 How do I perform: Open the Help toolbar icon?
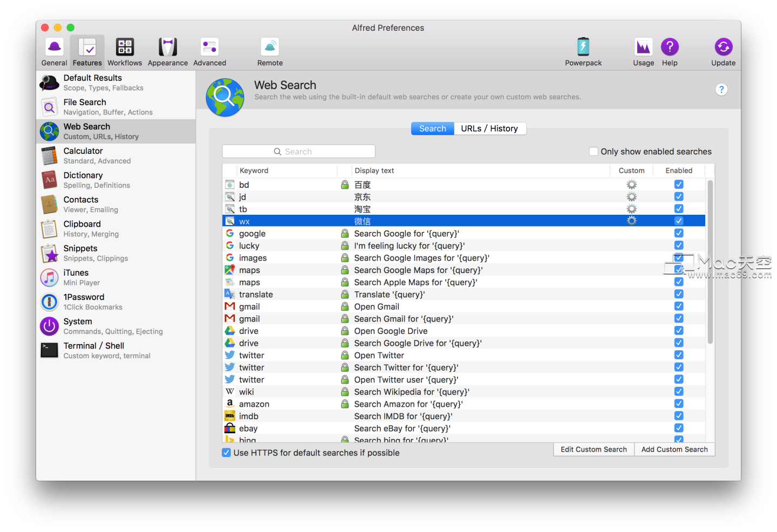pyautogui.click(x=670, y=52)
